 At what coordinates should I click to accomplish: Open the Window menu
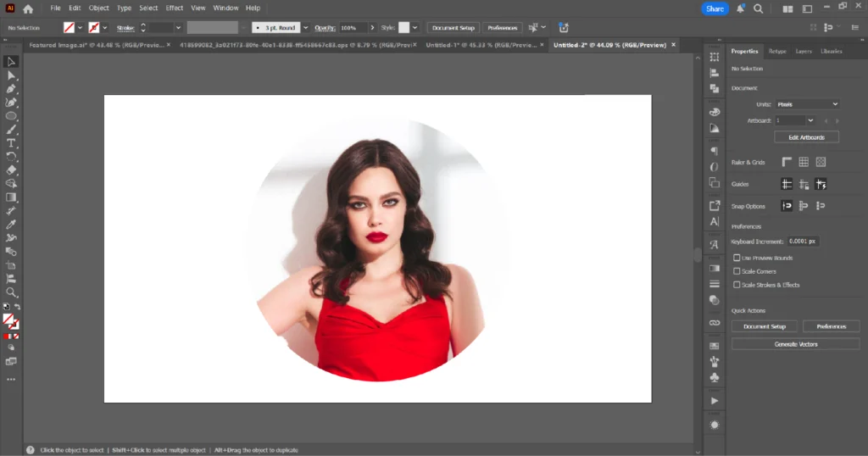(x=225, y=8)
